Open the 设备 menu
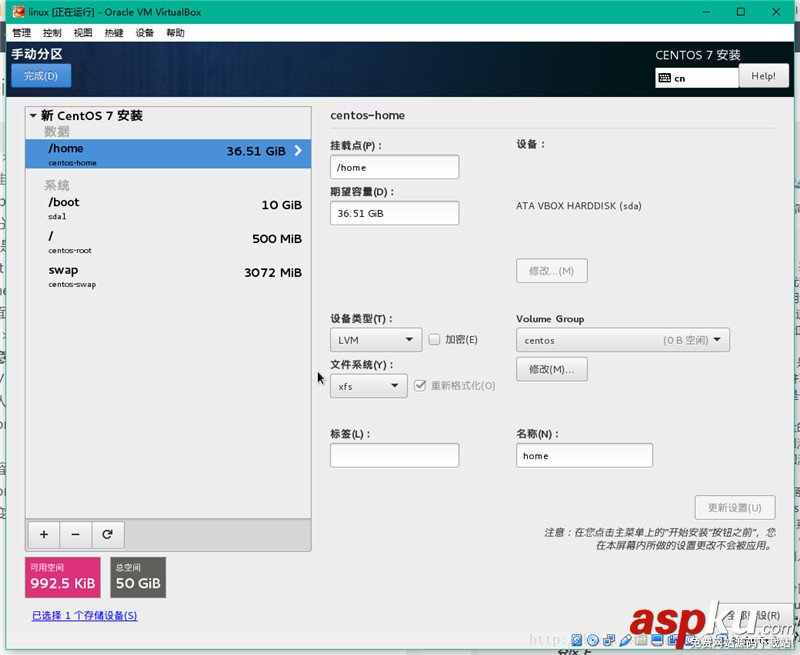800x655 pixels. tap(144, 33)
